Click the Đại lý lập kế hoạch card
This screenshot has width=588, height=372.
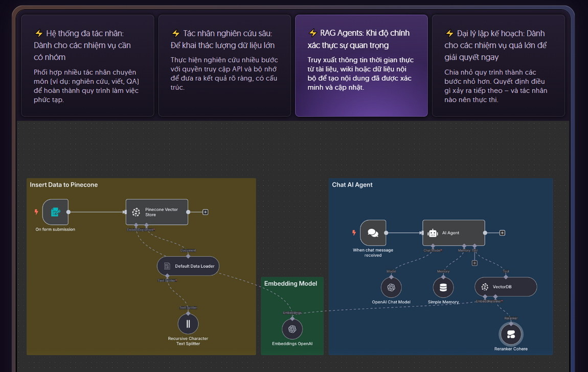click(x=497, y=65)
